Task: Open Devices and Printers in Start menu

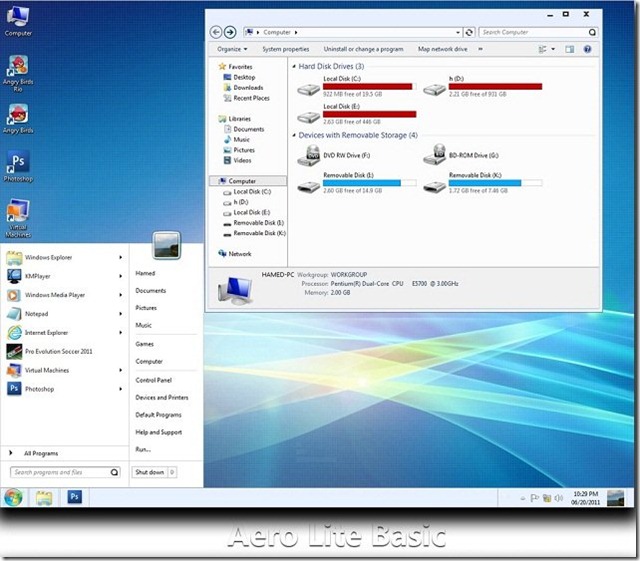Action: (x=162, y=397)
